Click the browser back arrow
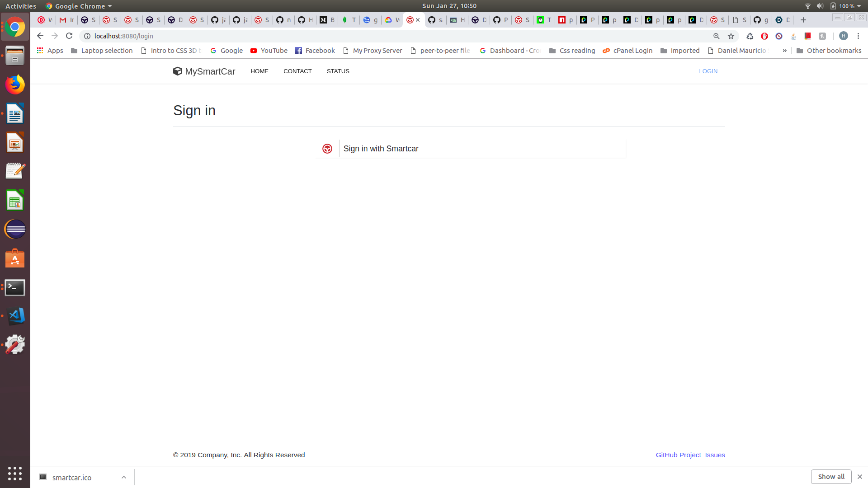Viewport: 868px width, 488px height. [40, 36]
